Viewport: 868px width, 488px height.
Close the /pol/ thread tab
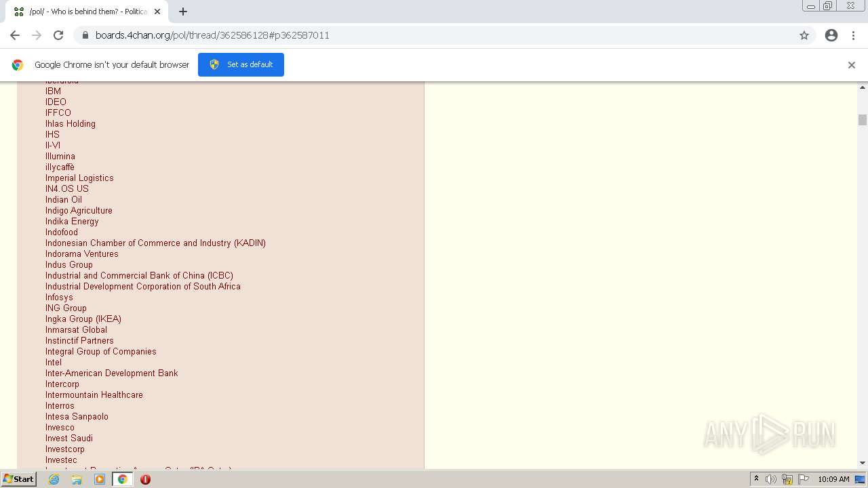coord(157,12)
